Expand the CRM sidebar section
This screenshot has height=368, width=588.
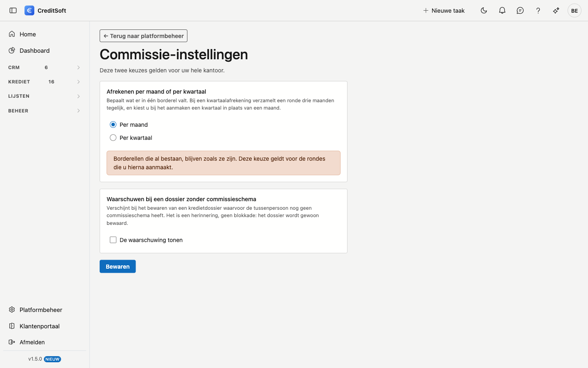point(44,67)
